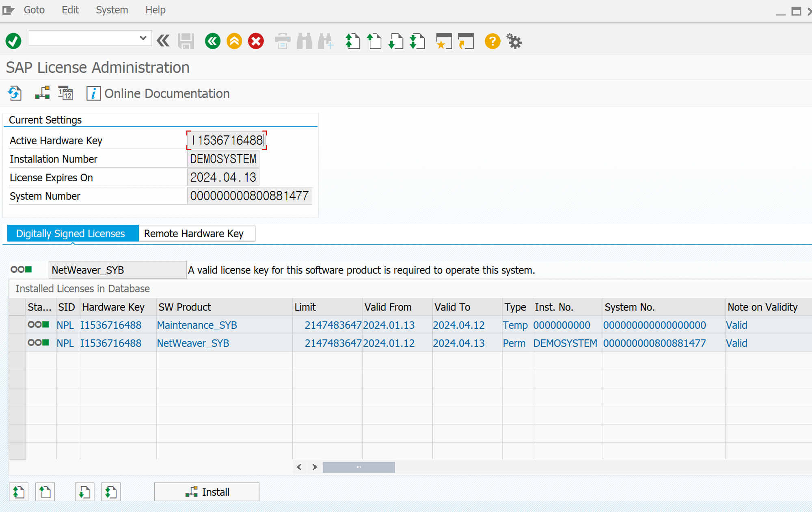The height and width of the screenshot is (512, 812).
Task: Click the green Back arrow icon
Action: [213, 41]
